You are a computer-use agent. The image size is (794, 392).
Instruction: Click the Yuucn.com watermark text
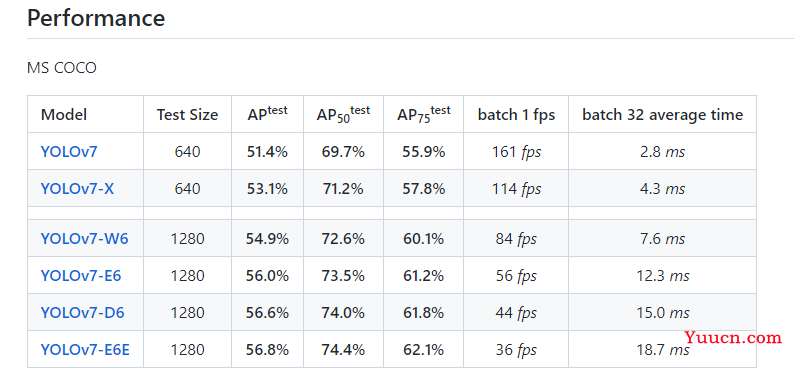coord(733,337)
